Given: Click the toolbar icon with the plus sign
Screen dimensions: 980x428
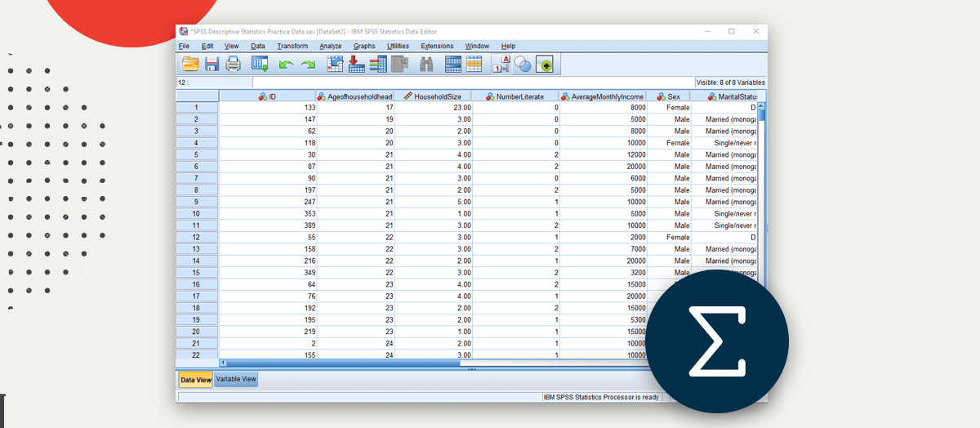Looking at the screenshot, I should pyautogui.click(x=544, y=64).
